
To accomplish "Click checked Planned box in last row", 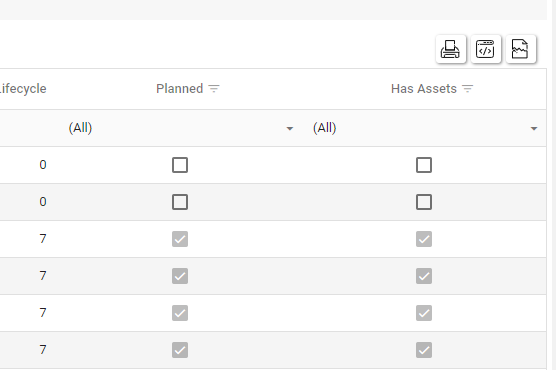I will [180, 350].
